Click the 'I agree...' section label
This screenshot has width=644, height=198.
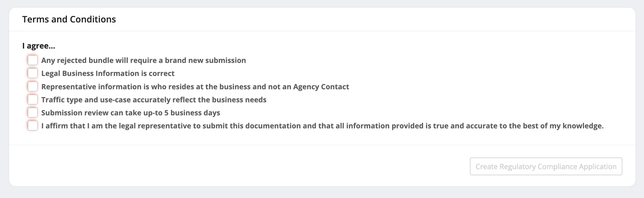39,46
